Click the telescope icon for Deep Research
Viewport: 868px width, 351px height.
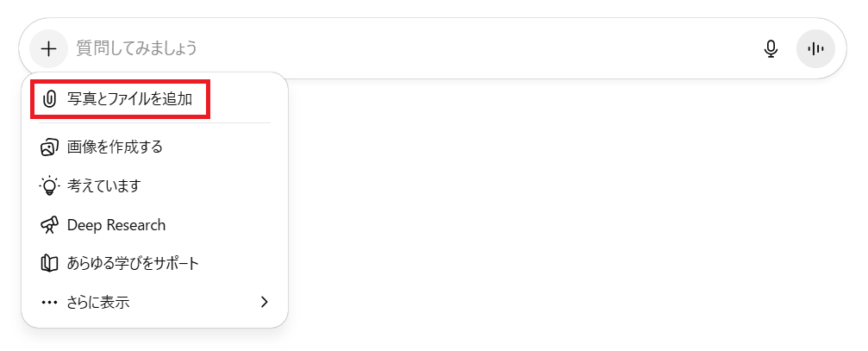tap(49, 225)
